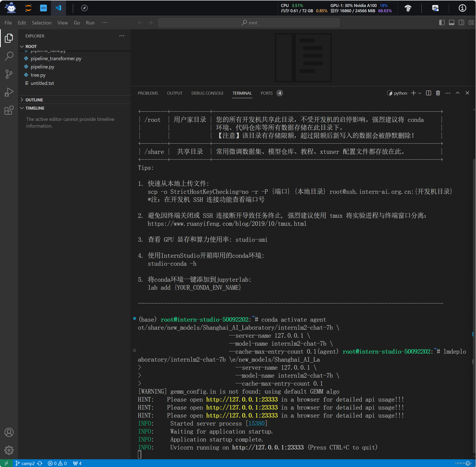Open the tmux tutorial ruanyifeng link
476x467 pixels.
point(227,224)
